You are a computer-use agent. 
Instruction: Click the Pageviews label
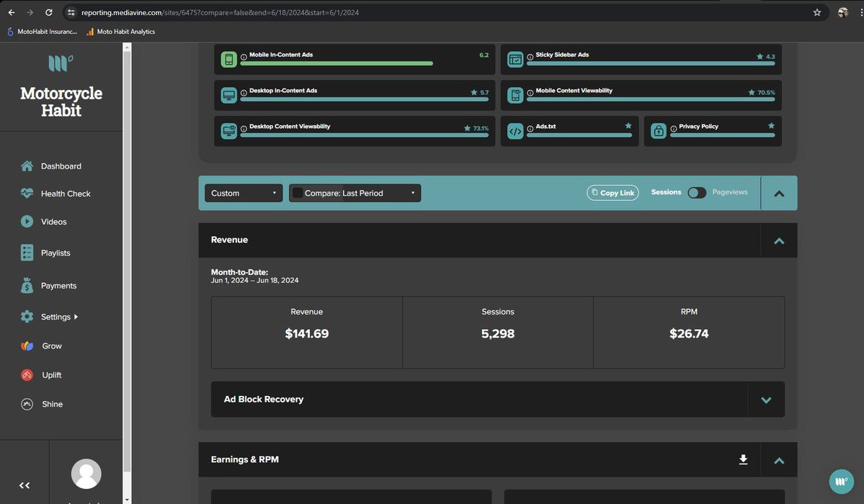729,192
